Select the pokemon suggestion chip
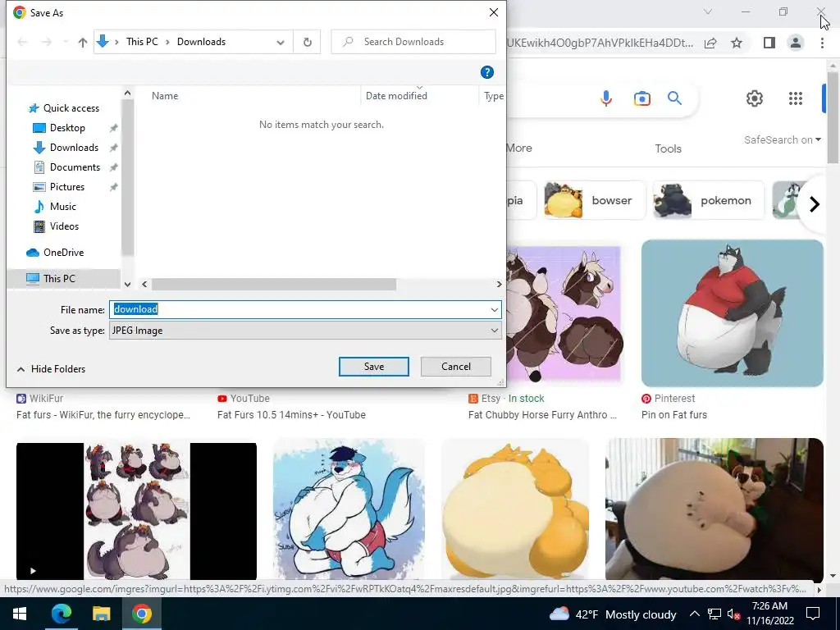The image size is (840, 630). 708,200
